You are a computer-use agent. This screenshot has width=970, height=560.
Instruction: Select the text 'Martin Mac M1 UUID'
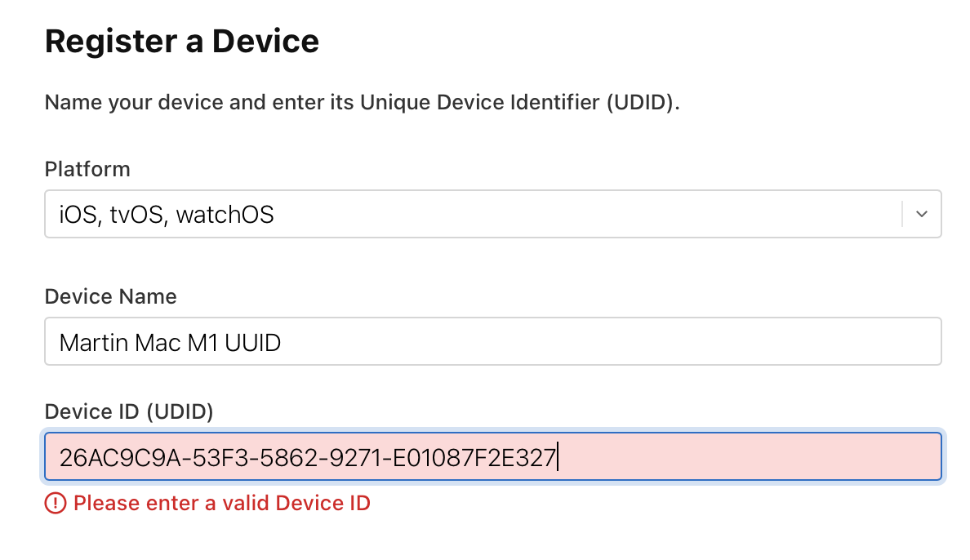169,341
